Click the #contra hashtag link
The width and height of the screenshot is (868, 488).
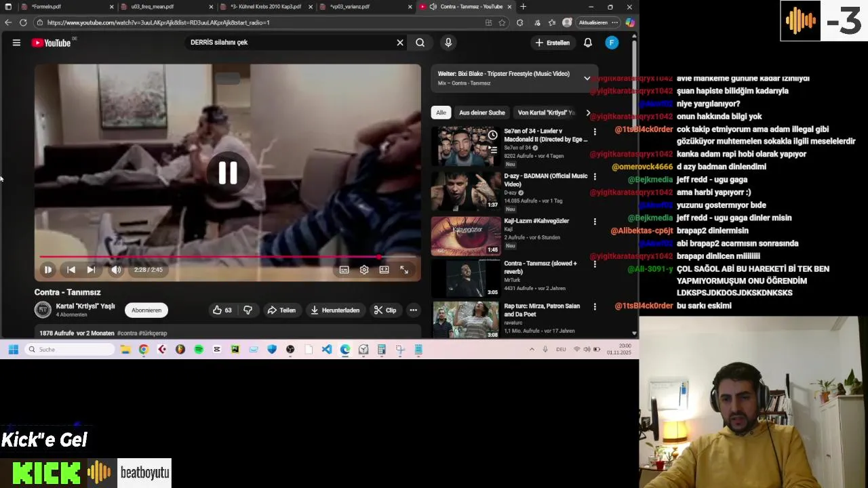coord(127,333)
